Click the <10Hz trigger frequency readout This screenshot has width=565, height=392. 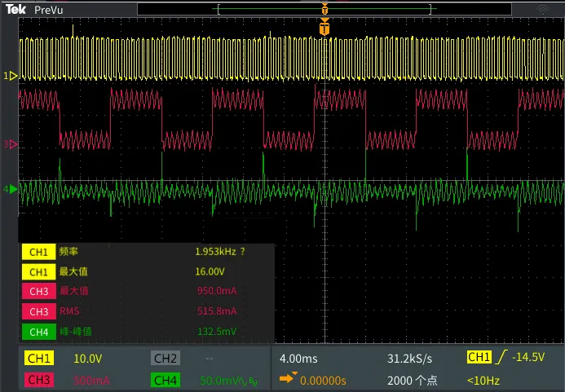483,381
